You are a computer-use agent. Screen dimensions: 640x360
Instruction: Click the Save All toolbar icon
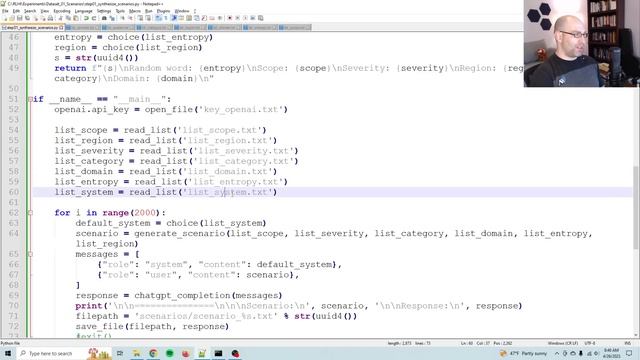pyautogui.click(x=27, y=18)
